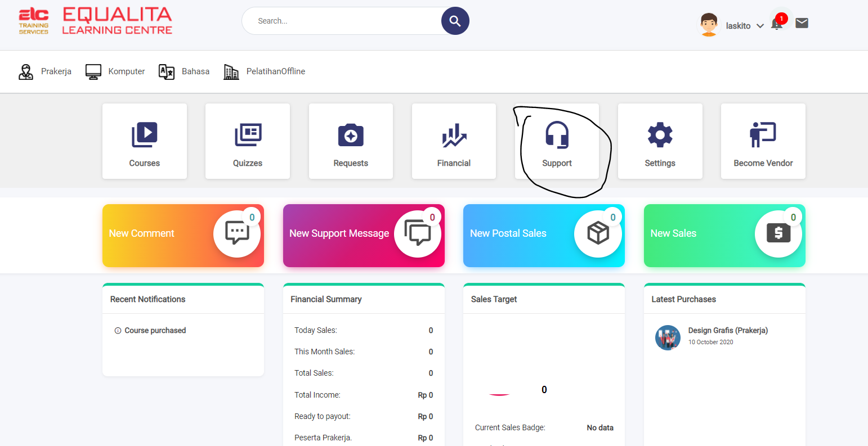The width and height of the screenshot is (868, 446).
Task: Open the Courses dashboard tile
Action: [145, 141]
